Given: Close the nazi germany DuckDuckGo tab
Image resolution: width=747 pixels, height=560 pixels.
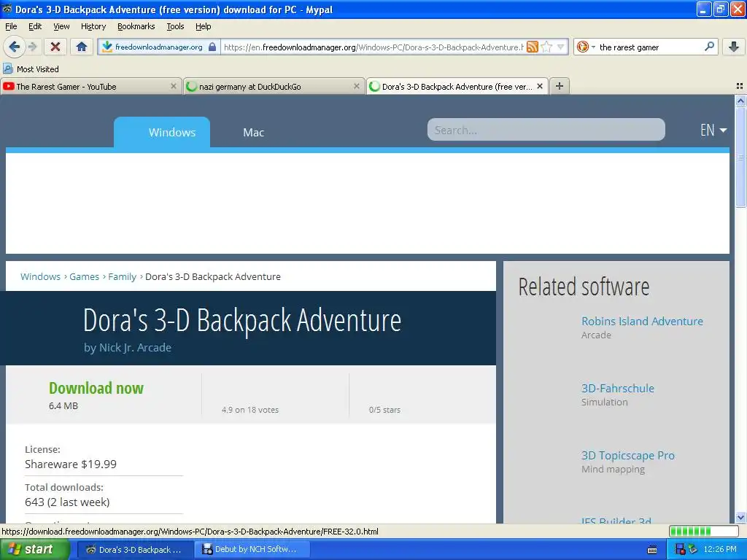Looking at the screenshot, I should (356, 86).
